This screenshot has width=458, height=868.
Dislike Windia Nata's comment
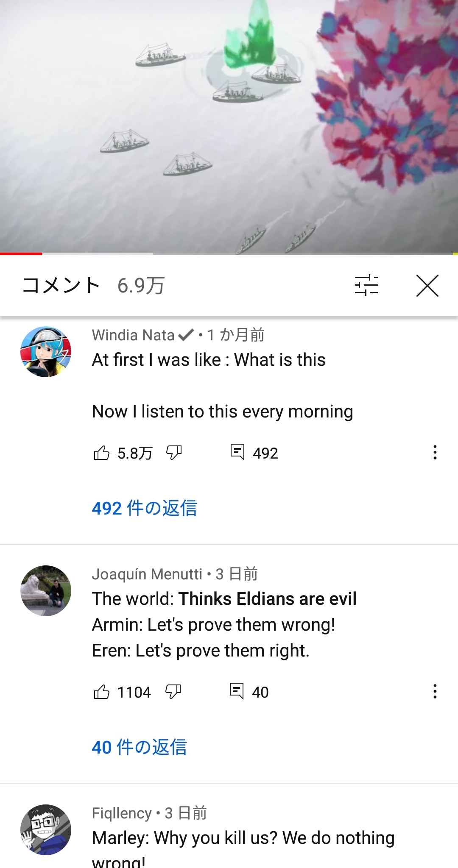[174, 453]
